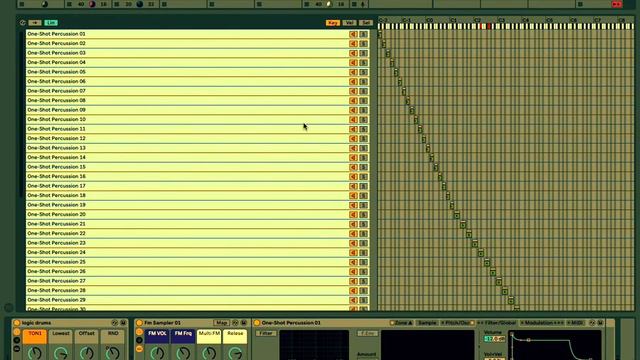Image resolution: width=640 pixels, height=360 pixels.
Task: Solo the One-Shot Percussion 22 zone
Action: (364, 234)
